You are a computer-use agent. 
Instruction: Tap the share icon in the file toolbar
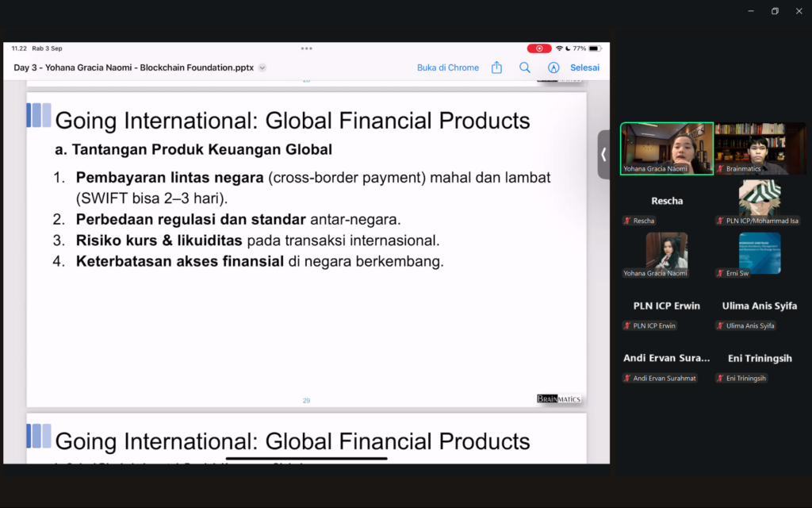click(496, 67)
